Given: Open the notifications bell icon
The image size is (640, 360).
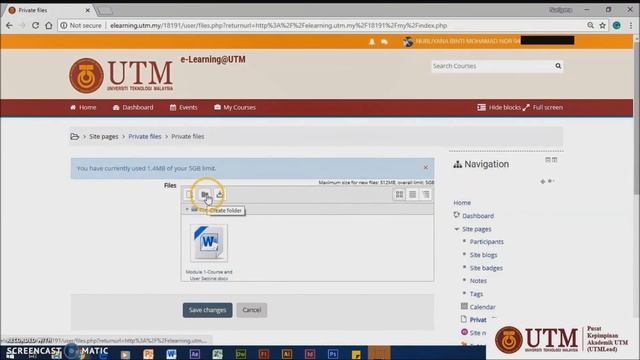Looking at the screenshot, I should pos(372,42).
